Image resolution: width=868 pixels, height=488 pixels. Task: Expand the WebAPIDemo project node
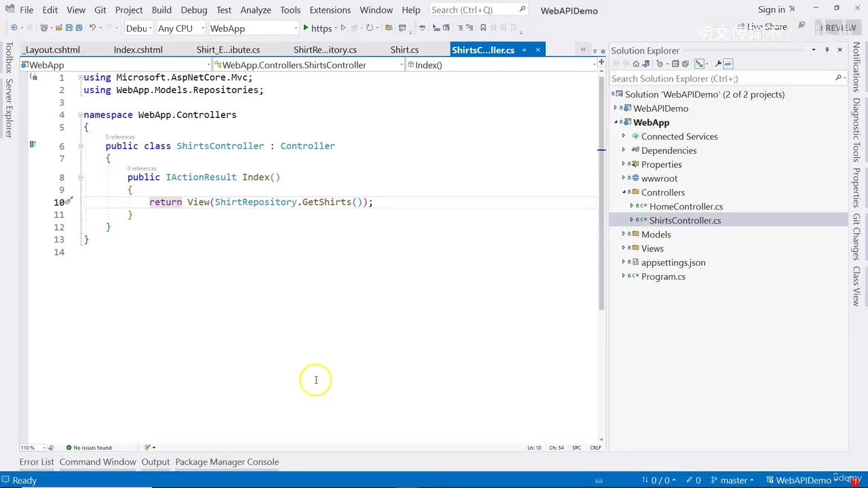pyautogui.click(x=616, y=108)
